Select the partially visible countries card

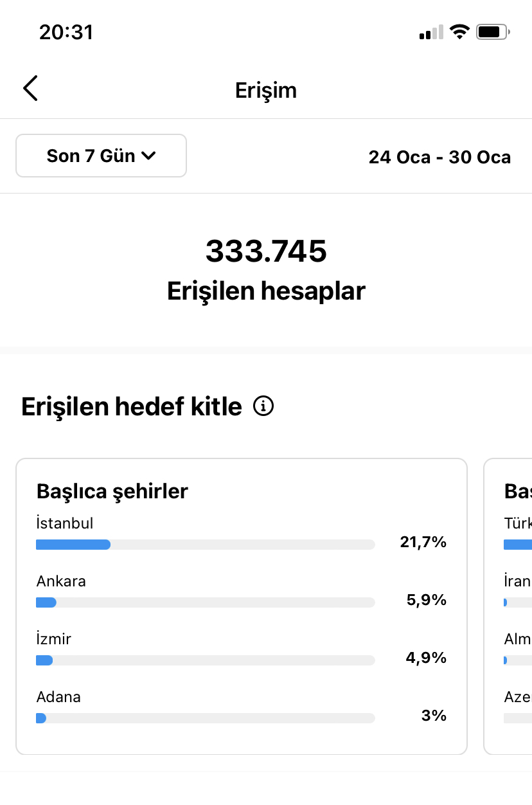[x=508, y=606]
